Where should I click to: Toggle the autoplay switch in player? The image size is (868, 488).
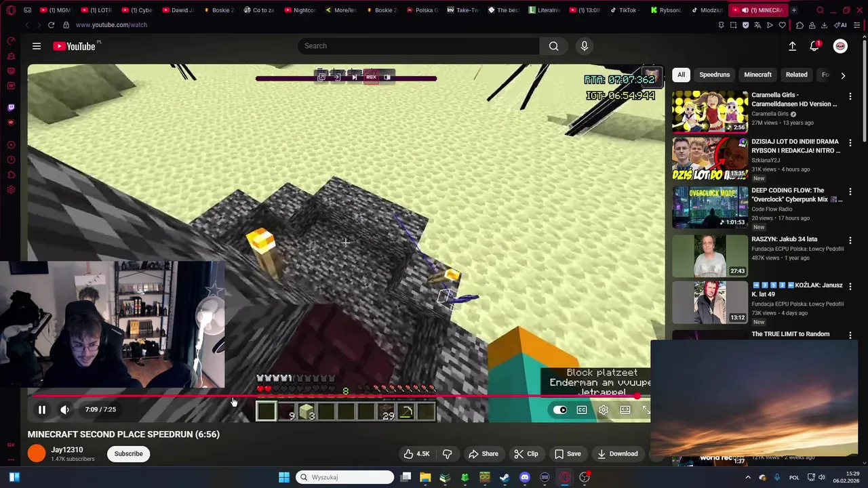[559, 409]
